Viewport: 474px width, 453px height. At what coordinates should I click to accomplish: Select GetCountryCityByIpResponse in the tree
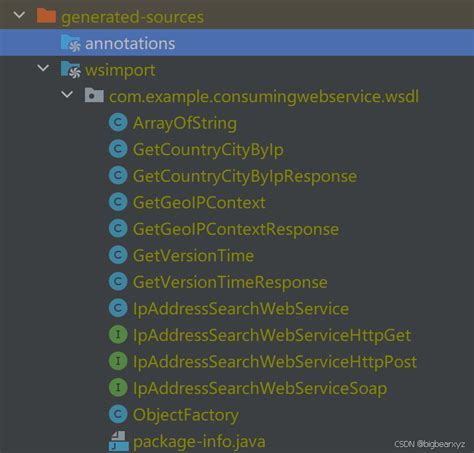[245, 176]
